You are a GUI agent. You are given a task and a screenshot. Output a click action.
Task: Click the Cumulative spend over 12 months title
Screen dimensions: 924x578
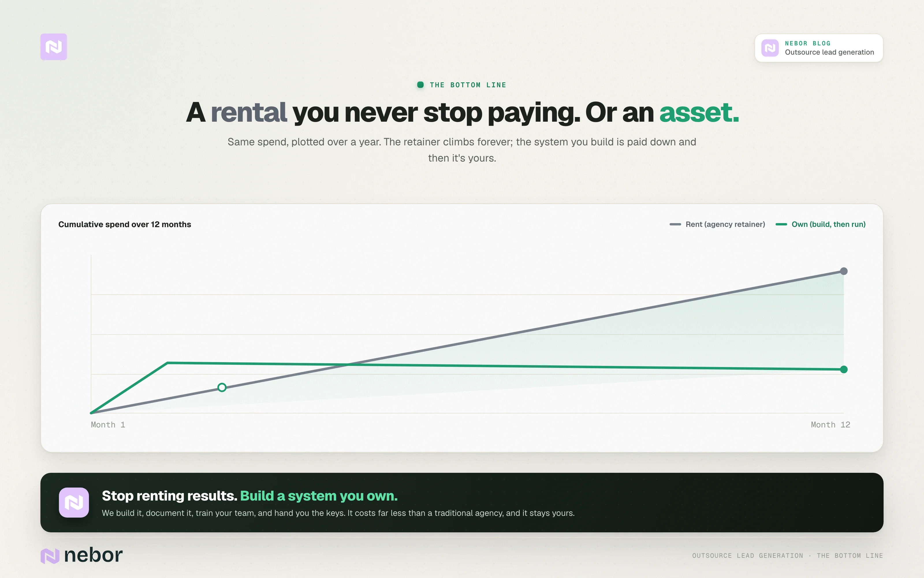coord(124,224)
